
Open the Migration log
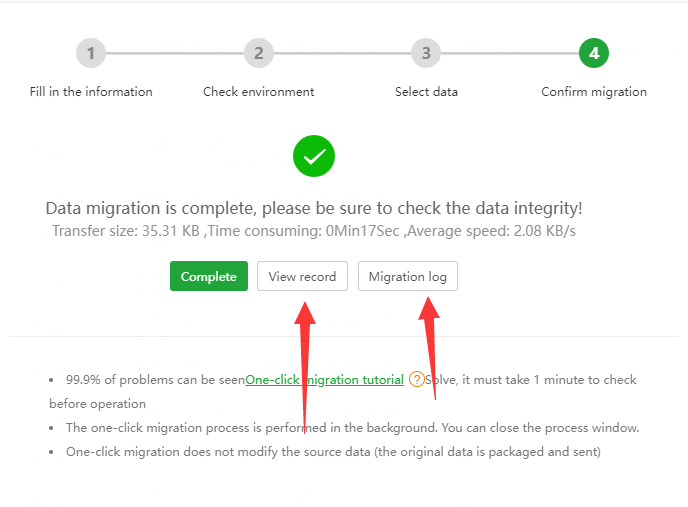point(408,277)
